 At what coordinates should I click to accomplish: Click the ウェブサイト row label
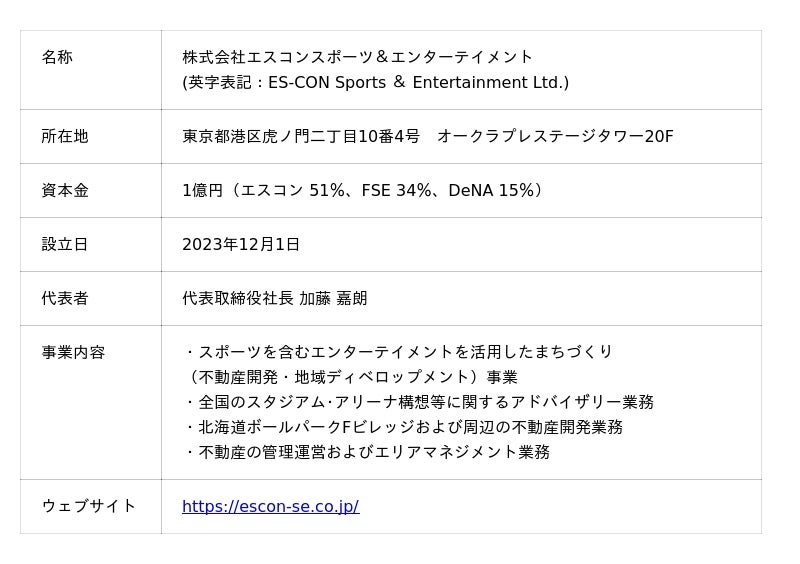click(x=89, y=506)
